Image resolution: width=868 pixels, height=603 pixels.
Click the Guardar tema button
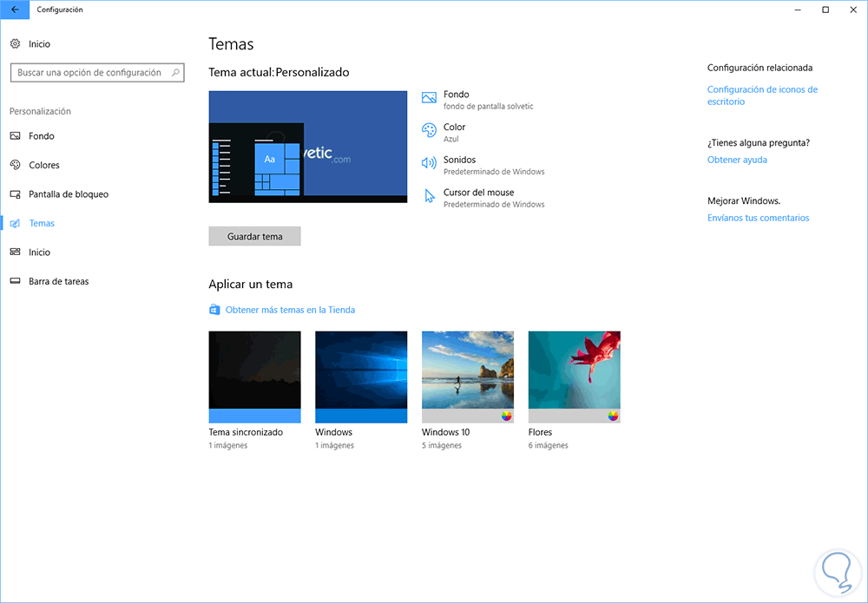click(254, 236)
